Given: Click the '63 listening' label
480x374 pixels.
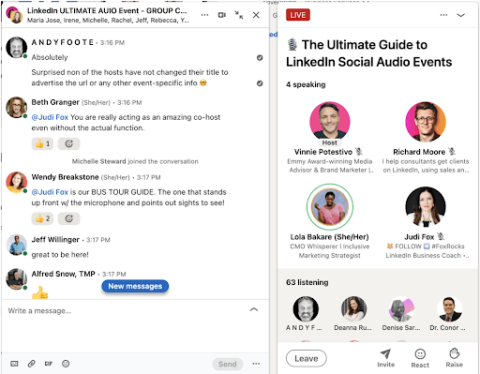Looking at the screenshot, I should point(307,282).
